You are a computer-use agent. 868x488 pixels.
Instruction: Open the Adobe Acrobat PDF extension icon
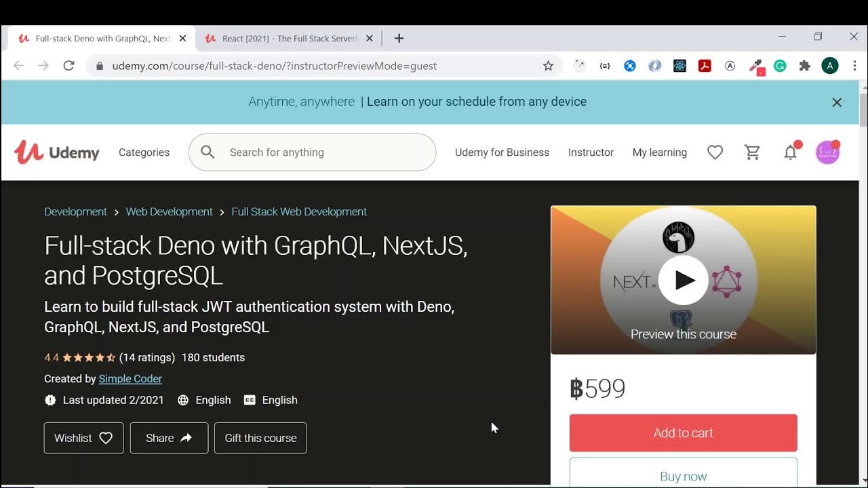tap(705, 66)
